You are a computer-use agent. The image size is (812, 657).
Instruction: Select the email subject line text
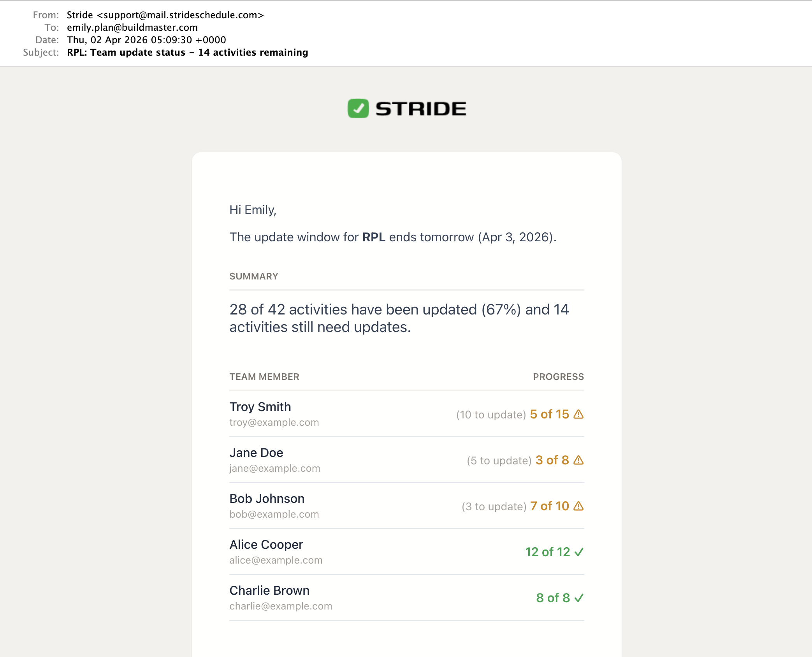point(187,52)
